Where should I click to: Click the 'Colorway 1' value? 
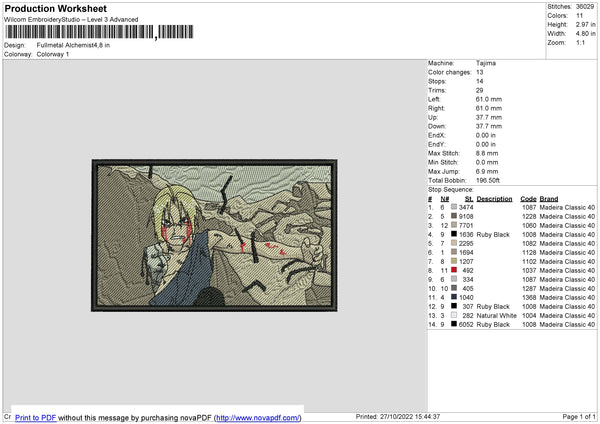(53, 54)
